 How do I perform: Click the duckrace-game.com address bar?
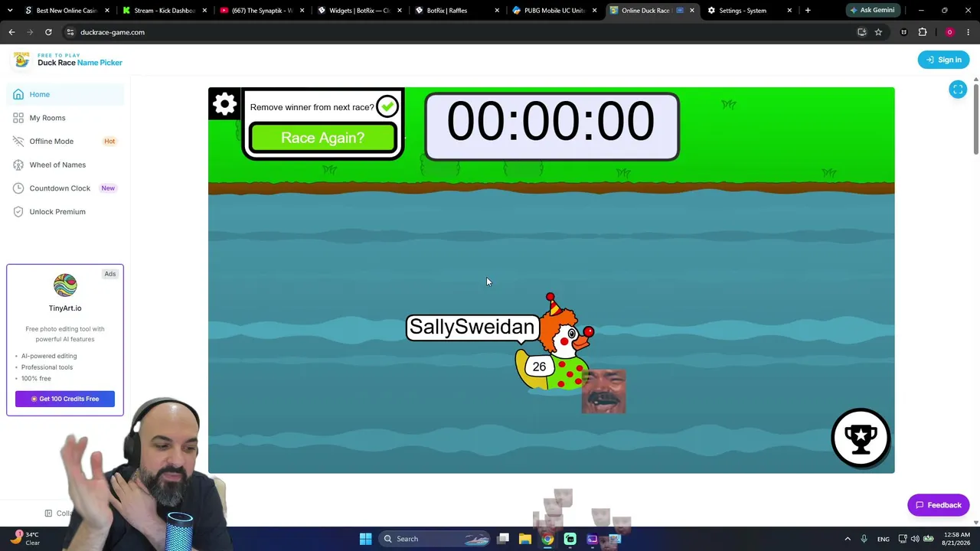[x=459, y=32]
